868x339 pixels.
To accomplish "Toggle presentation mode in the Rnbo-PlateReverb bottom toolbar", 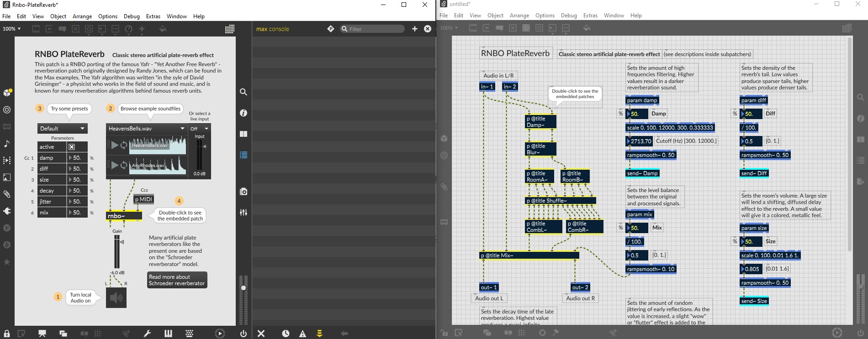I will click(42, 334).
